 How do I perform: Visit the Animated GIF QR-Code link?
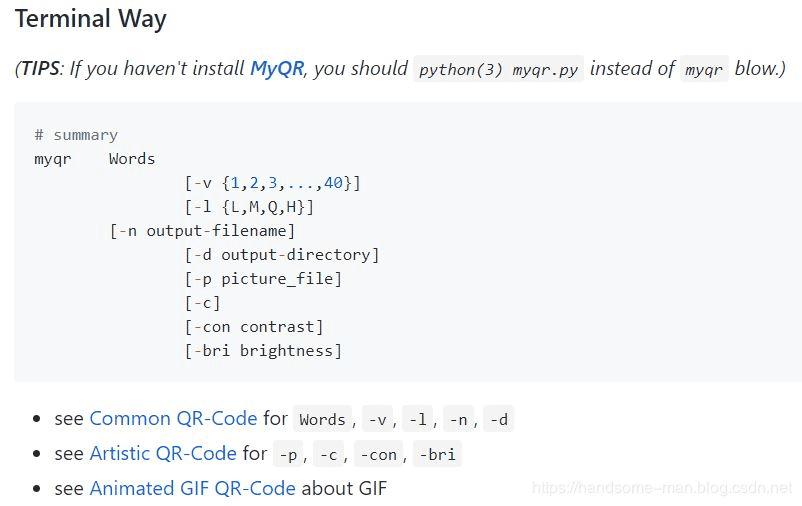tap(192, 488)
